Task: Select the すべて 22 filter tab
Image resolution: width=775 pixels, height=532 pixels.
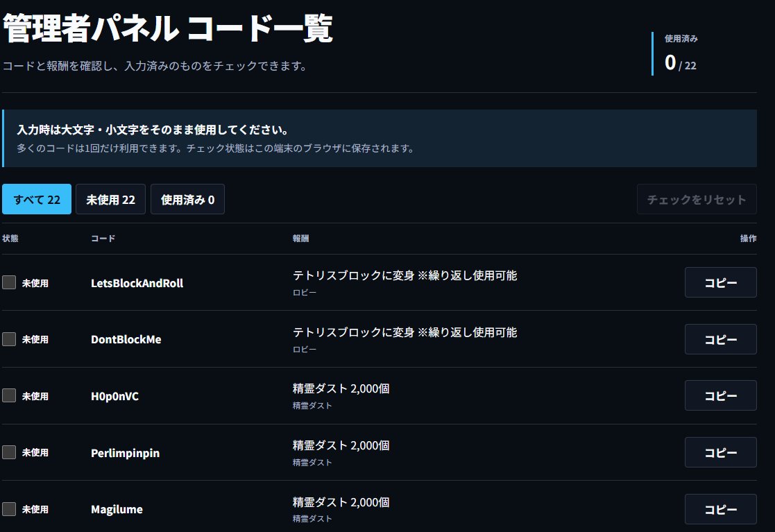Action: (x=37, y=199)
